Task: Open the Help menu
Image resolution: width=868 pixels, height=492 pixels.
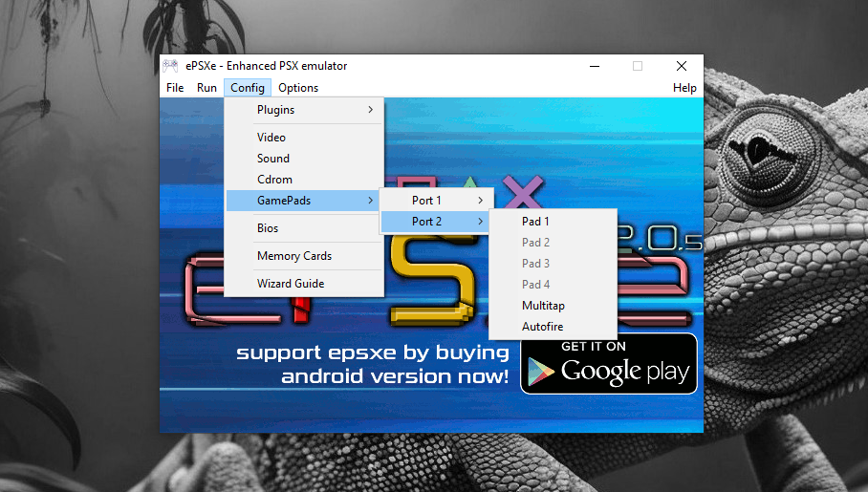Action: [684, 88]
